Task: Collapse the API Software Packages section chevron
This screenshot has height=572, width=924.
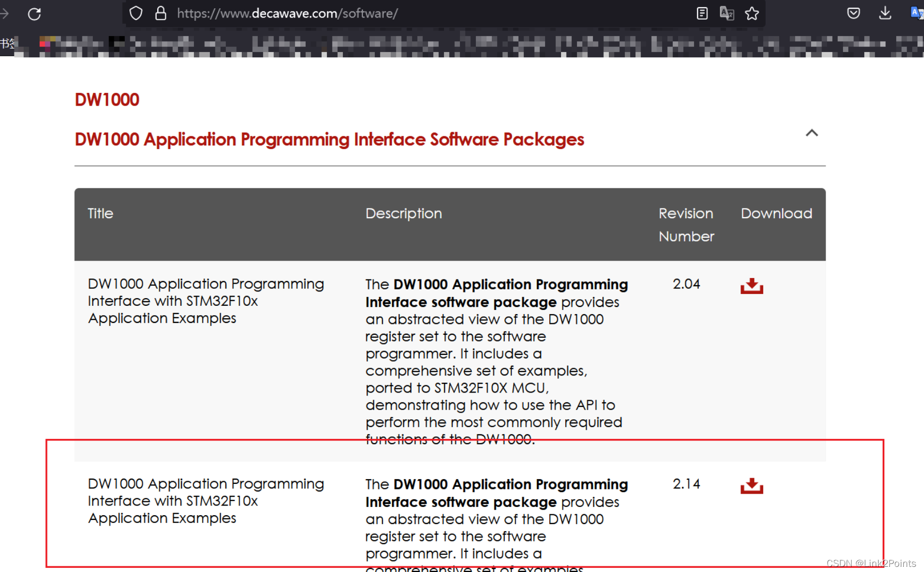Action: (812, 133)
